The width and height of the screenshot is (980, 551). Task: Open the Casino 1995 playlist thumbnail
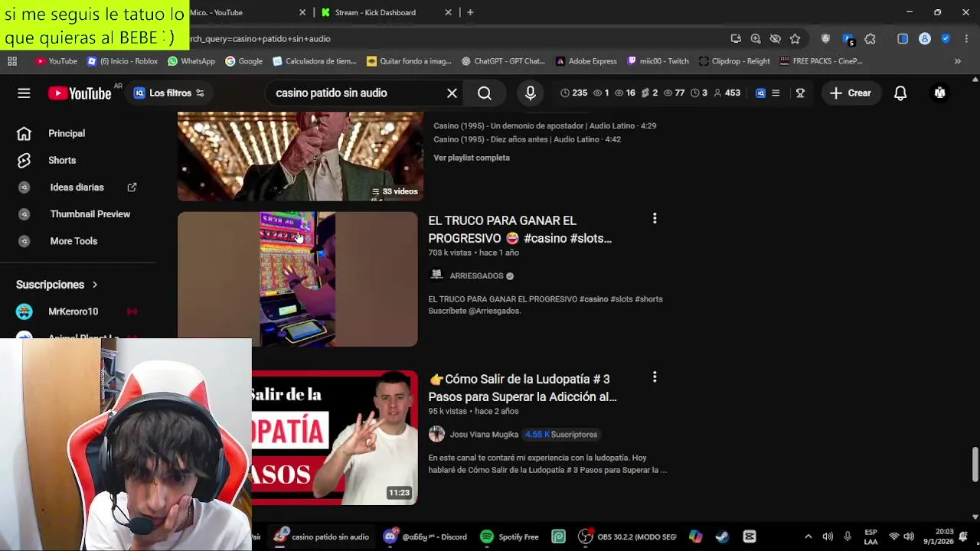point(300,156)
